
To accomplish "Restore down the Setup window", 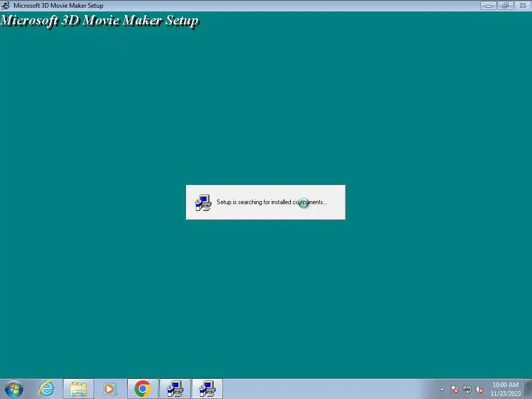I will click(x=506, y=5).
